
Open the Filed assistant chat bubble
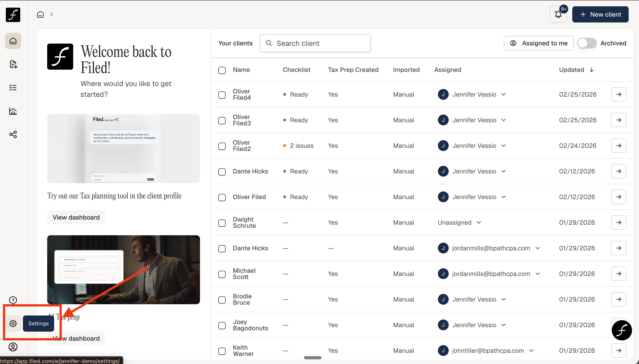pos(622,330)
